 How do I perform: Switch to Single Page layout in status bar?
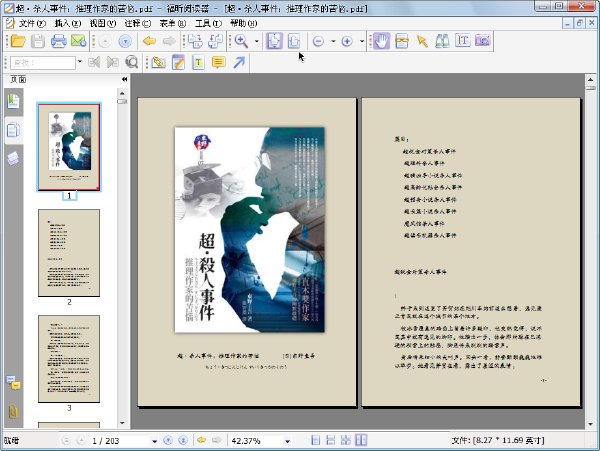tap(316, 440)
